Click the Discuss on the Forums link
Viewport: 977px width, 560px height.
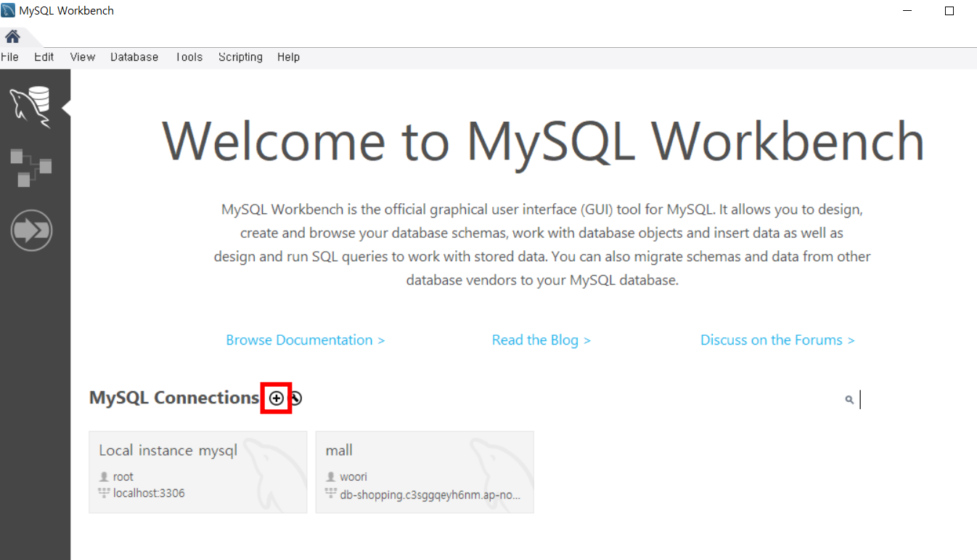[x=777, y=340]
